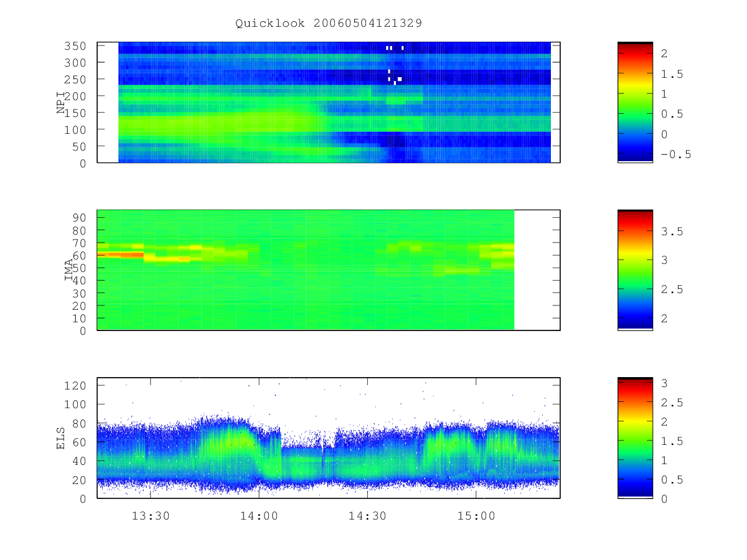
Task: Click the IMA axis label
Action: pyautogui.click(x=68, y=270)
